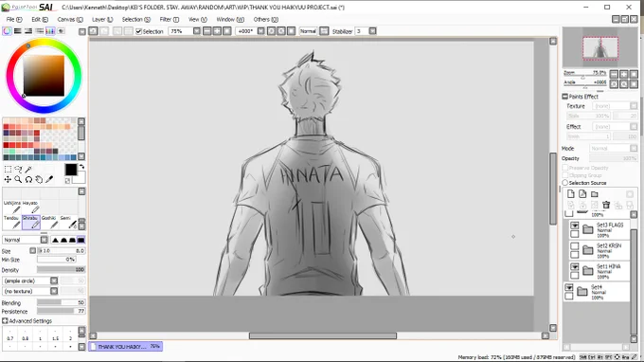644x362 pixels.
Task: Hide the Set1 HINA folder
Action: point(575,267)
